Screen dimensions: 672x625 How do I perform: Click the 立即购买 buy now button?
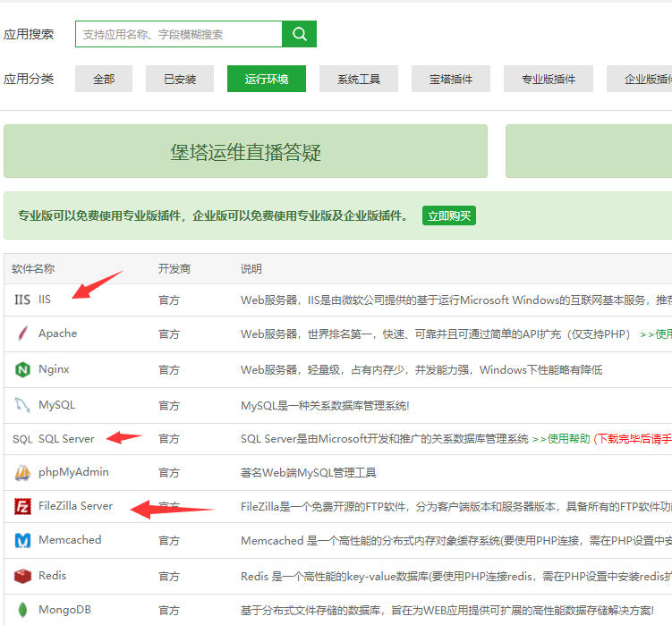448,215
